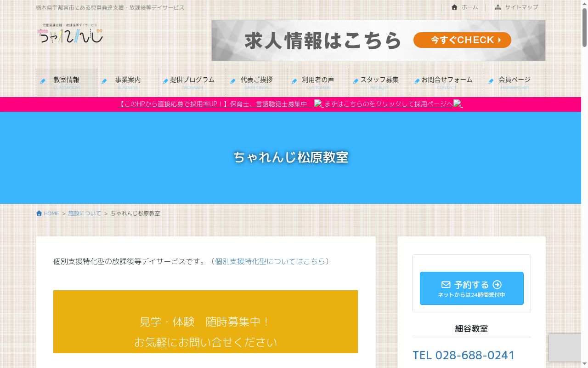Click the HOME breadcrumb link

click(x=51, y=213)
